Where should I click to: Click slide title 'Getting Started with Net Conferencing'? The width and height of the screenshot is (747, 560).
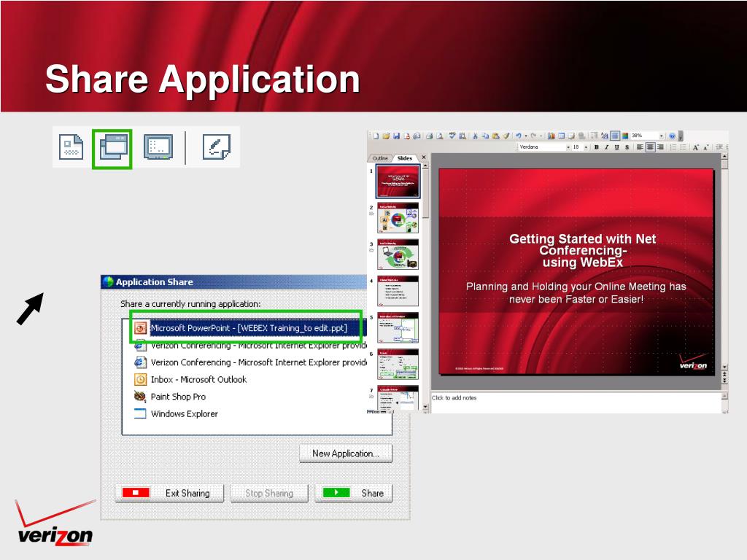[582, 251]
